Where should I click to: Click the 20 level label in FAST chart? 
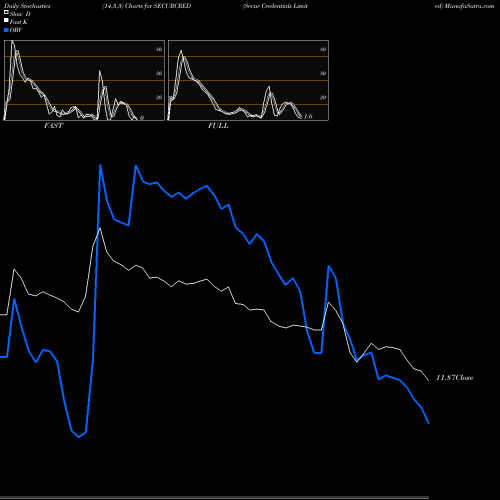click(159, 97)
